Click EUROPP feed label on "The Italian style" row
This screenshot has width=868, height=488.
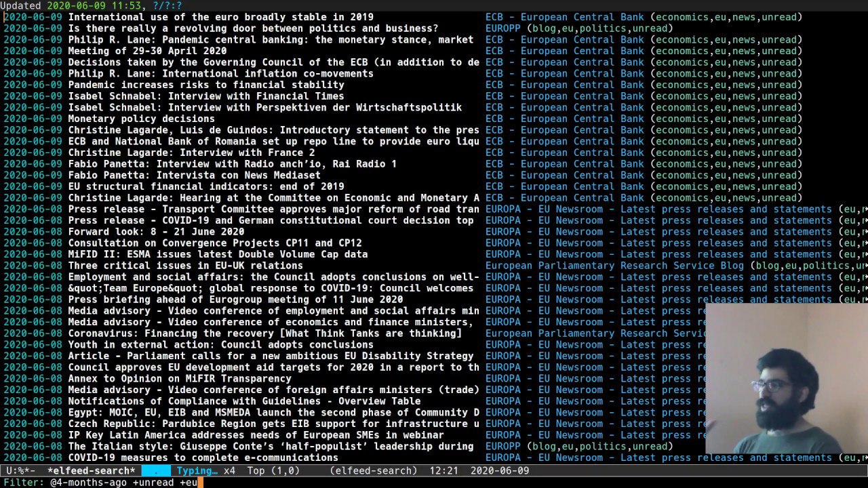tap(503, 447)
